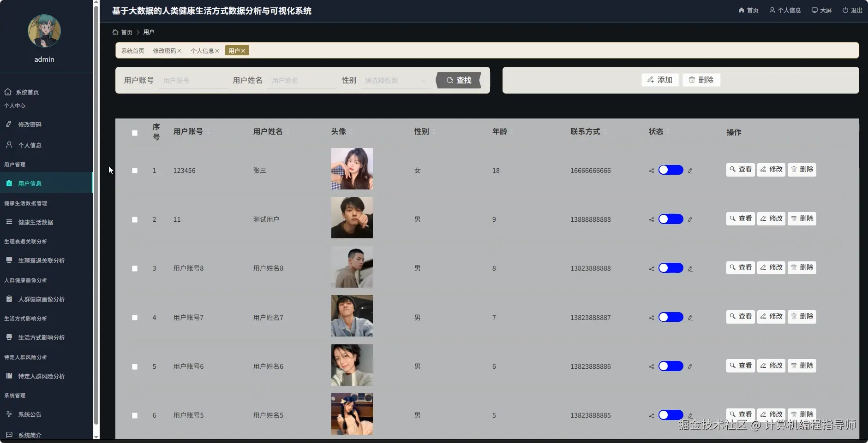The height and width of the screenshot is (443, 868).
Task: Sort the table by 用户账号 column
Action: pos(188,131)
